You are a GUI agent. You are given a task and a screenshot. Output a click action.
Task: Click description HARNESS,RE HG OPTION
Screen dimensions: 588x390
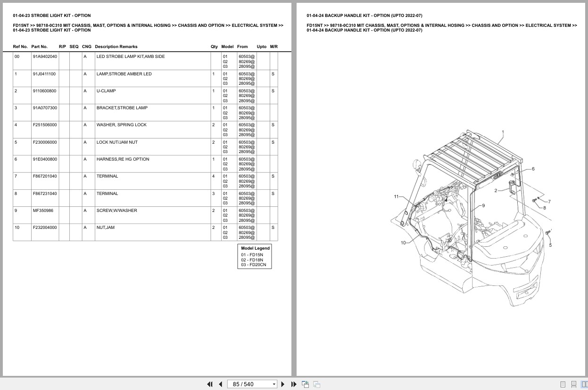[x=123, y=159]
